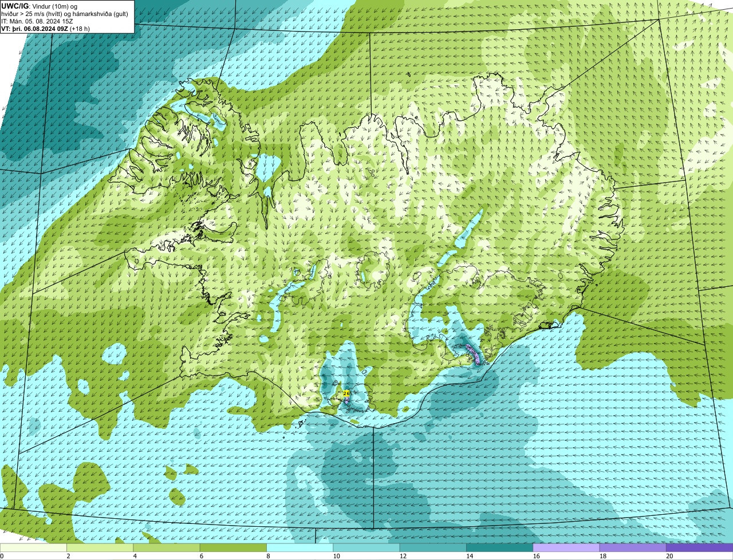This screenshot has height=560, width=733.
Task: Click the '20' scale label
Action: tap(669, 556)
